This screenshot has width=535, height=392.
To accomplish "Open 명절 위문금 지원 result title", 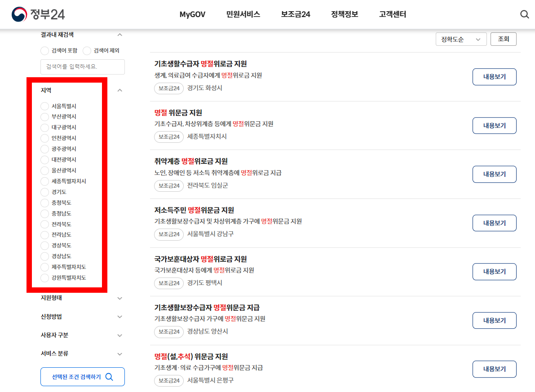I will pyautogui.click(x=178, y=113).
